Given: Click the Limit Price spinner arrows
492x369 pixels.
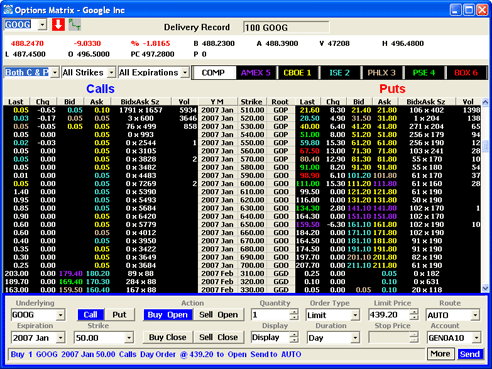Looking at the screenshot, I should [x=414, y=315].
